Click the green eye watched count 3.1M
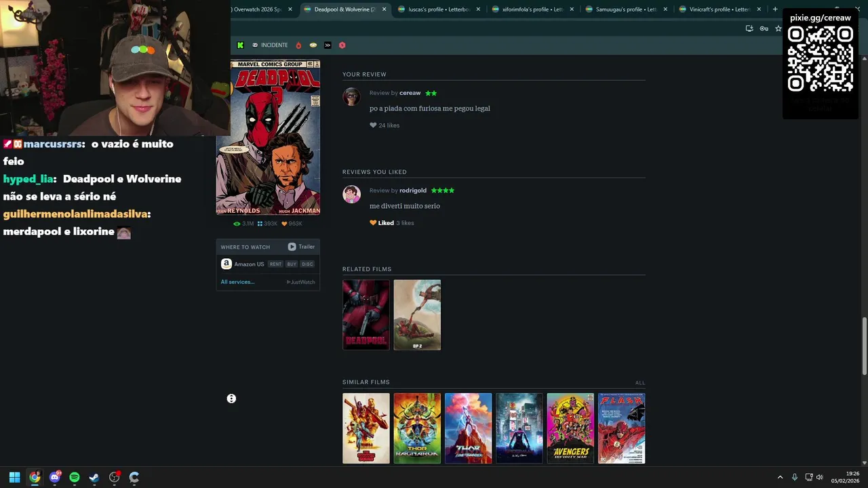 [x=243, y=224]
